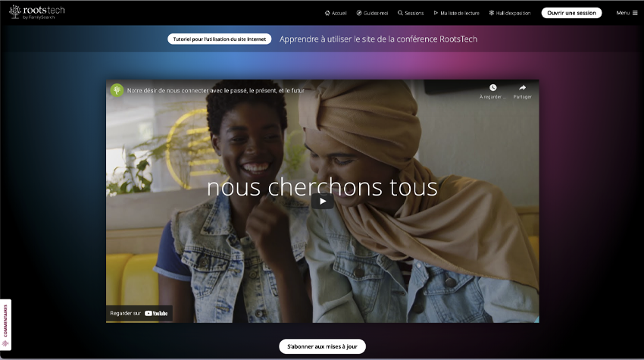Click the video title text link
The width and height of the screenshot is (644, 360).
tap(216, 90)
